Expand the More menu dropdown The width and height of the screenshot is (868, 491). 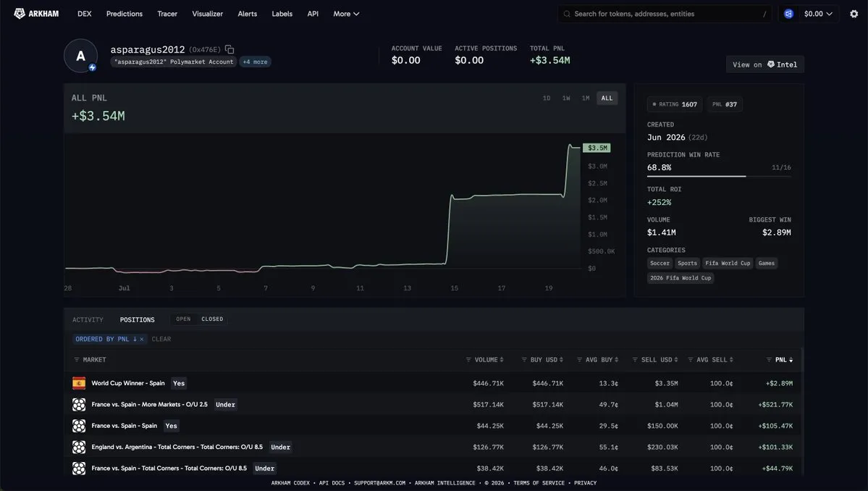[346, 14]
